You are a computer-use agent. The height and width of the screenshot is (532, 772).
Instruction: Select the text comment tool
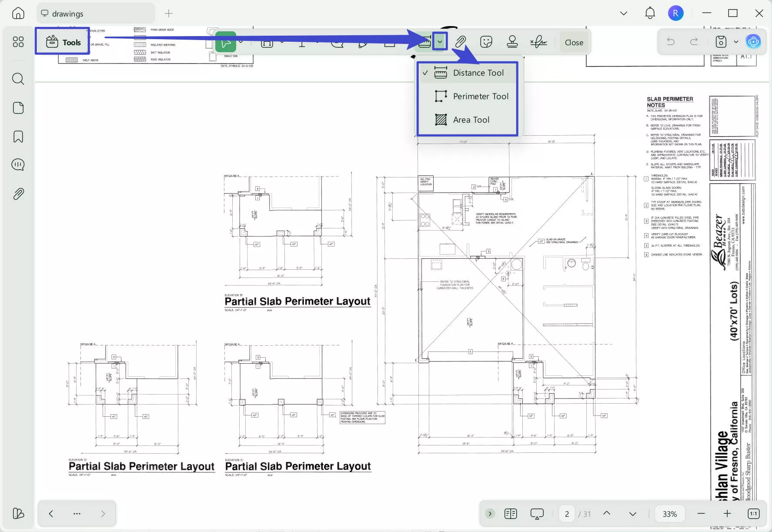(x=302, y=42)
